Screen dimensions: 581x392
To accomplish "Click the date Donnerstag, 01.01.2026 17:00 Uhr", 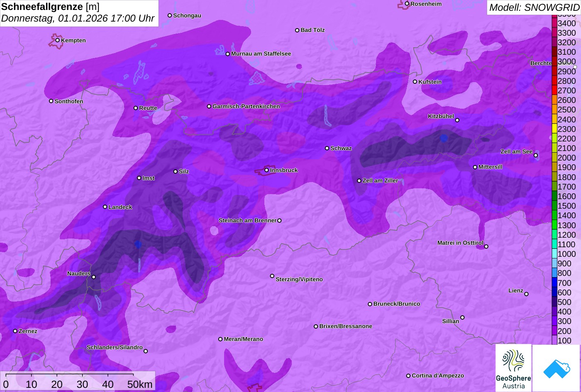I will point(78,19).
